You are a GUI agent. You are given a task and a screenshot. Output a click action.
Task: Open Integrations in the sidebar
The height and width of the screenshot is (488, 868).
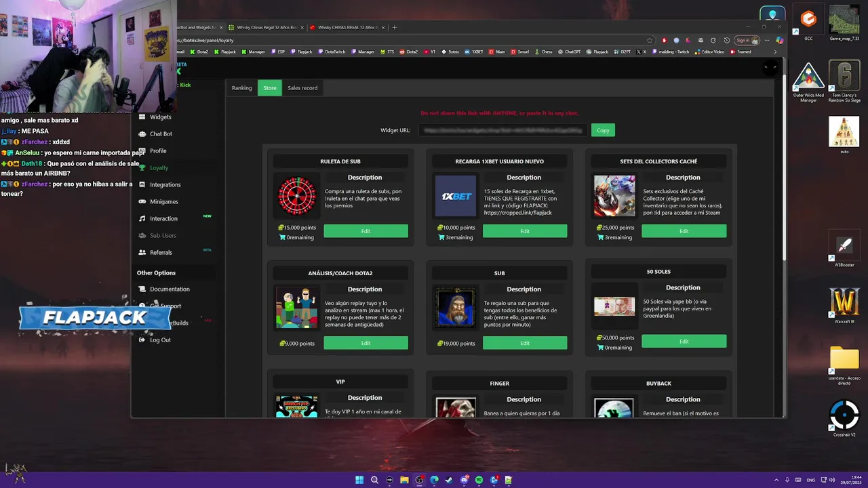click(x=165, y=185)
